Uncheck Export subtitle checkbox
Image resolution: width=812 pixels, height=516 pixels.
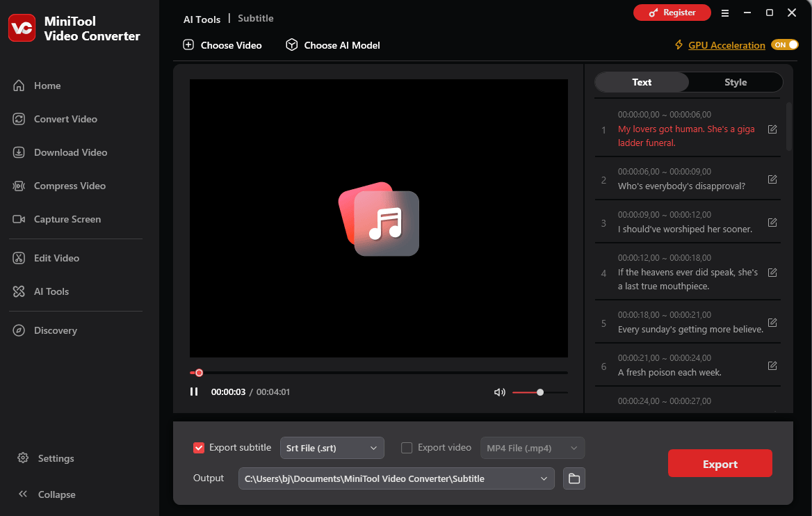(199, 448)
